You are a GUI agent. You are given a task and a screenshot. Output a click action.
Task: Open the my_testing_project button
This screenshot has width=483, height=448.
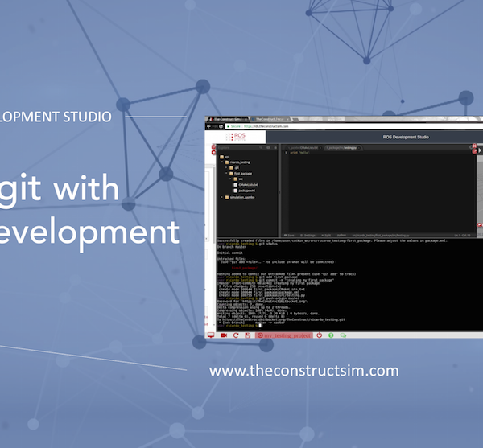284,335
